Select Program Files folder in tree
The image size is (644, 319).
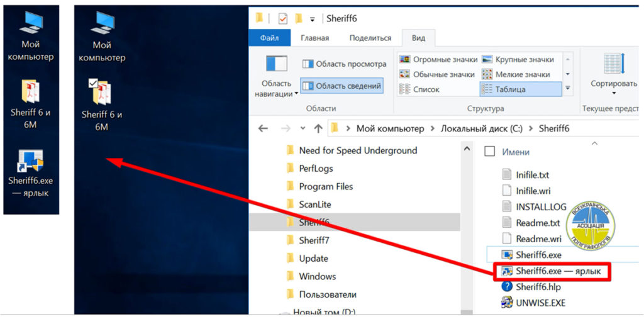[x=326, y=186]
